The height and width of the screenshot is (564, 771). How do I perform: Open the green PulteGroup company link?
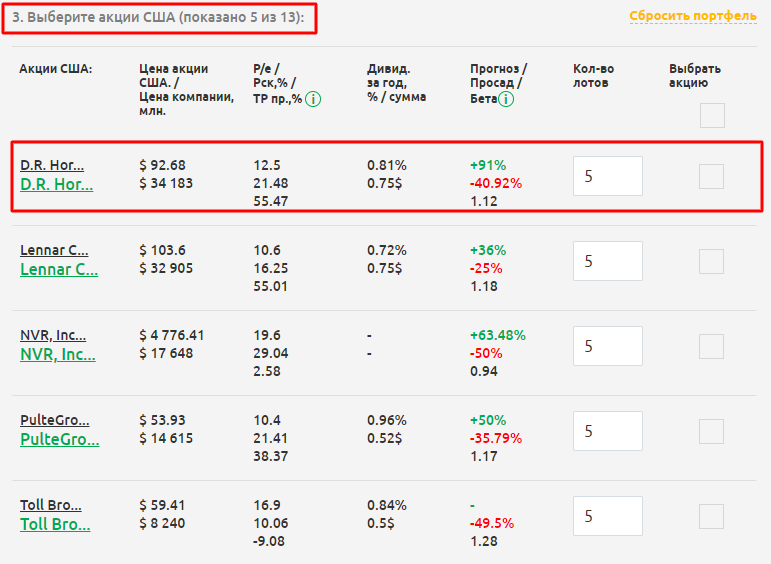pos(60,439)
